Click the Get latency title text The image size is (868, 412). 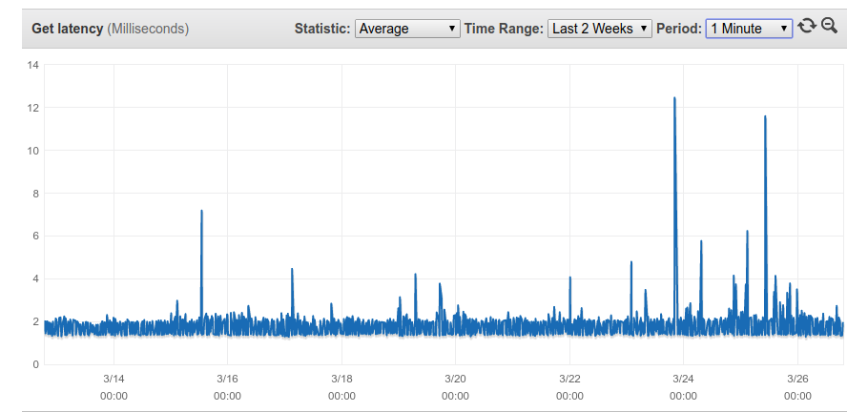(68, 29)
